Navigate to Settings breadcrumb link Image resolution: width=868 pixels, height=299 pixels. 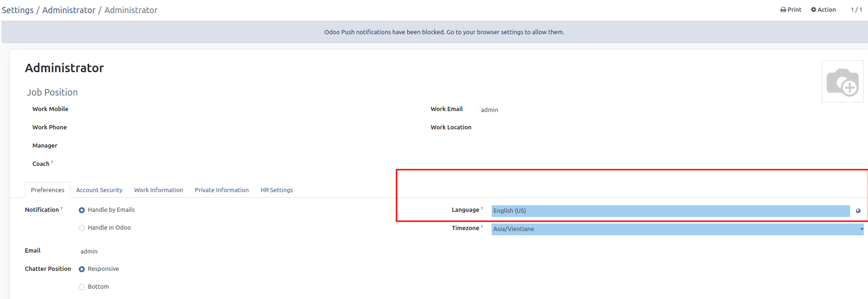pyautogui.click(x=18, y=10)
